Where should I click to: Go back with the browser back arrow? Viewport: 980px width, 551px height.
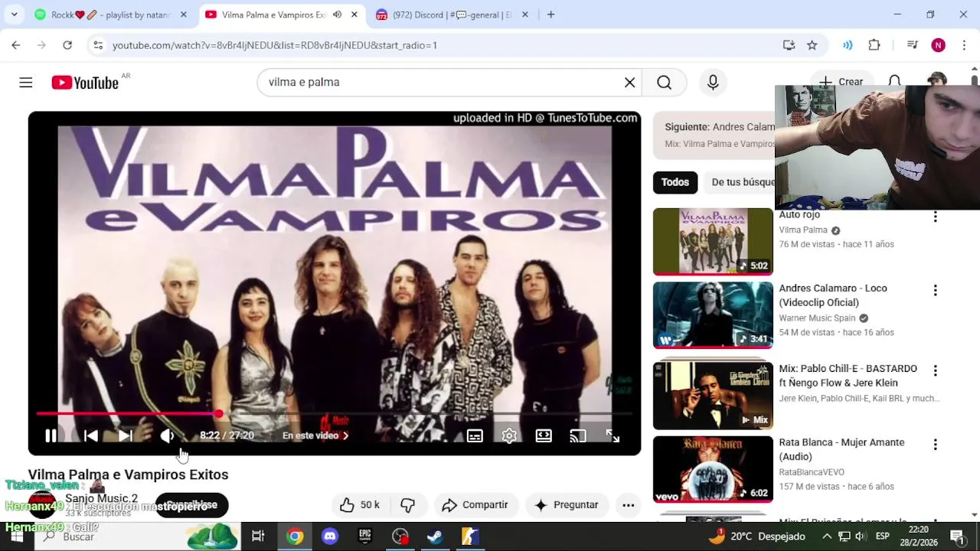point(16,45)
